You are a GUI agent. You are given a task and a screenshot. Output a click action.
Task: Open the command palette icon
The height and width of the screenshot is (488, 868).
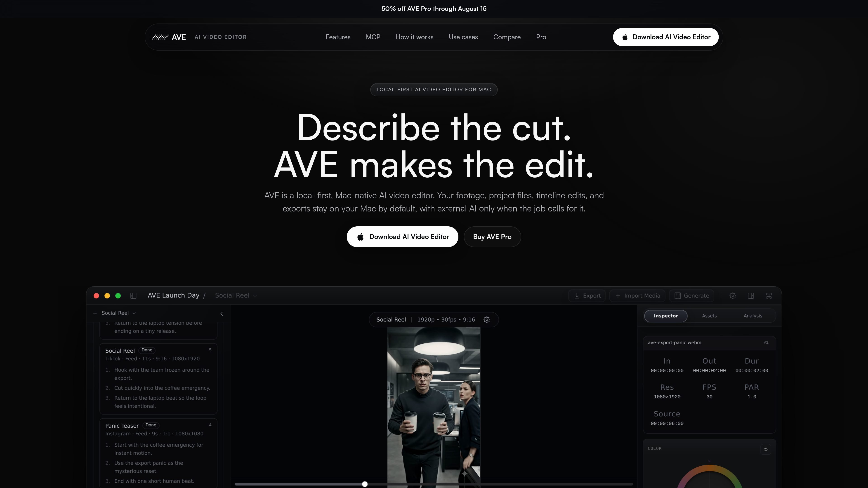[769, 296]
